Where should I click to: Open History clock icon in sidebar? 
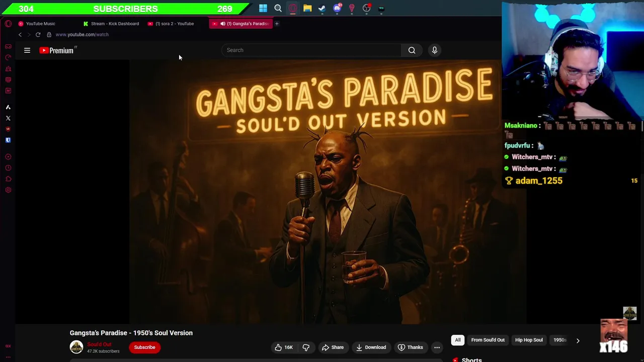(8, 168)
